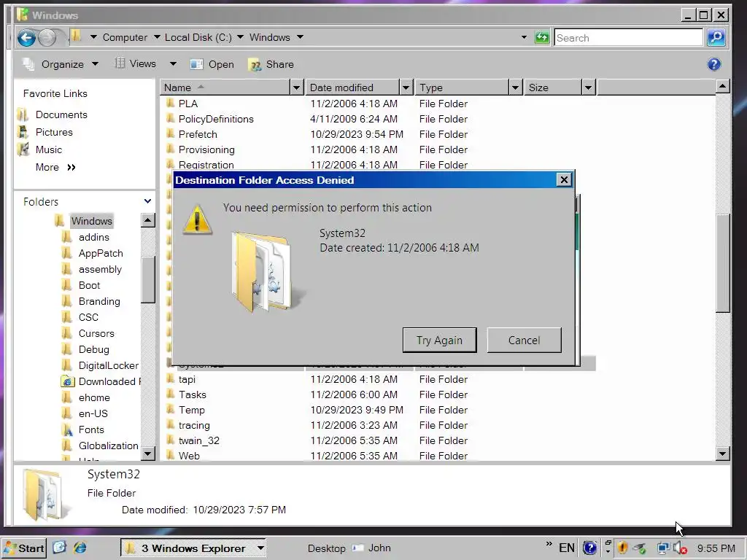Select the PLA folder icon
Viewport: 747px width, 560px height.
[x=170, y=104]
